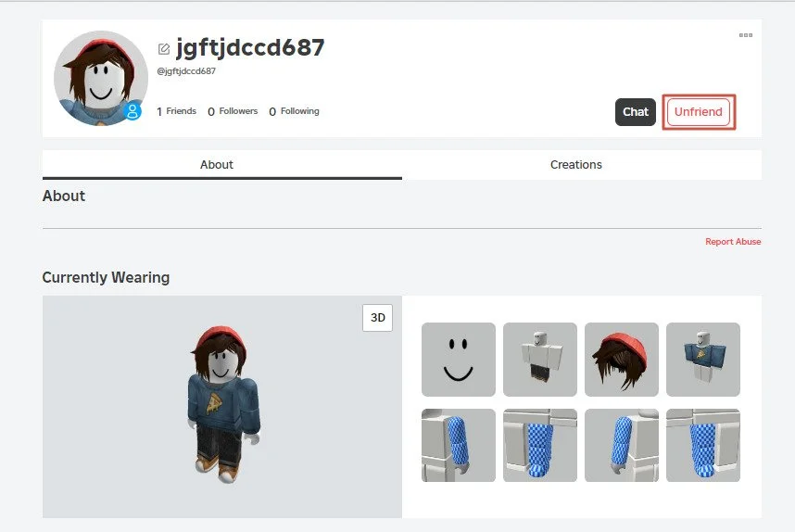The width and height of the screenshot is (795, 532).
Task: Toggle the 3D avatar view button
Action: [x=377, y=318]
